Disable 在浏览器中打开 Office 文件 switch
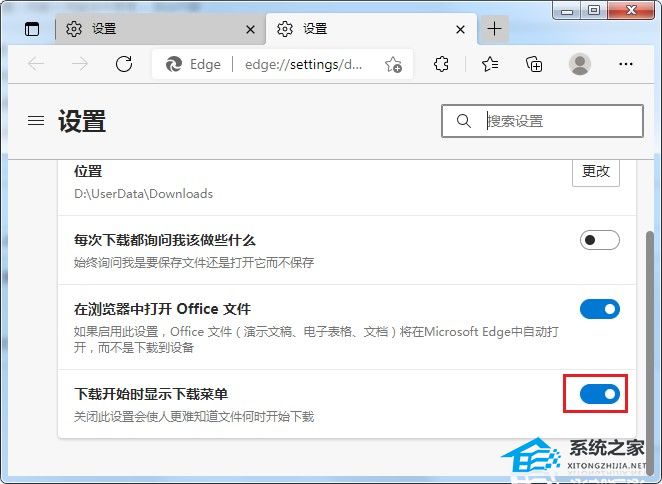The height and width of the screenshot is (484, 662). pyautogui.click(x=600, y=309)
